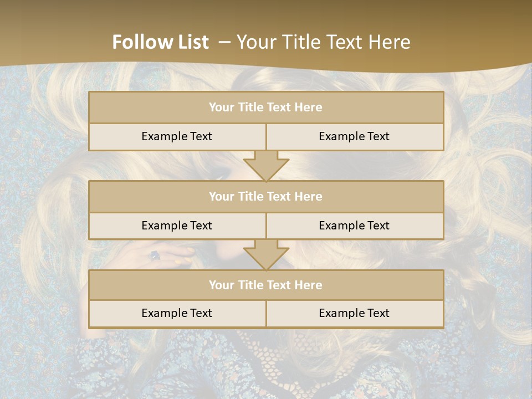Select right Example Text cell in top block
This screenshot has height=399, width=532.
pos(355,136)
